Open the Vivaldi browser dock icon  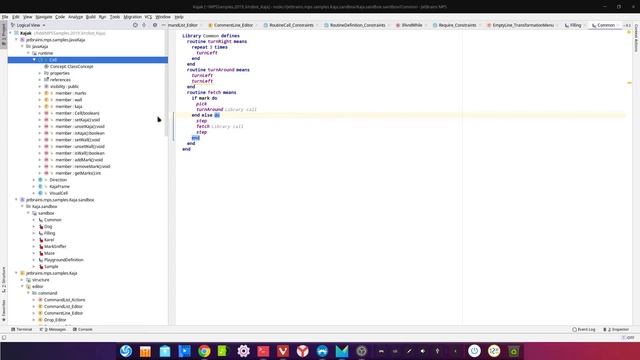(283, 351)
